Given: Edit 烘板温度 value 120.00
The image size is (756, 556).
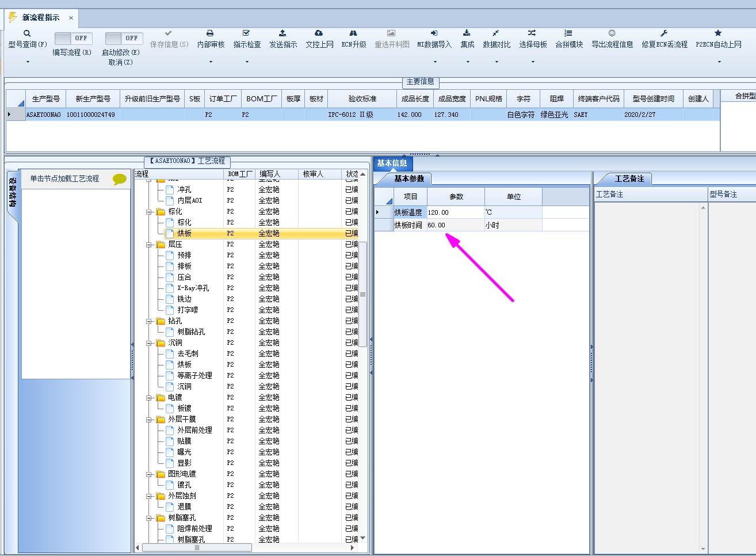Looking at the screenshot, I should [456, 212].
